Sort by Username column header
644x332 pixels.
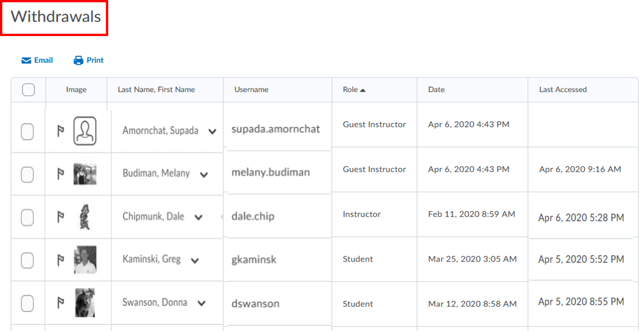click(x=251, y=89)
